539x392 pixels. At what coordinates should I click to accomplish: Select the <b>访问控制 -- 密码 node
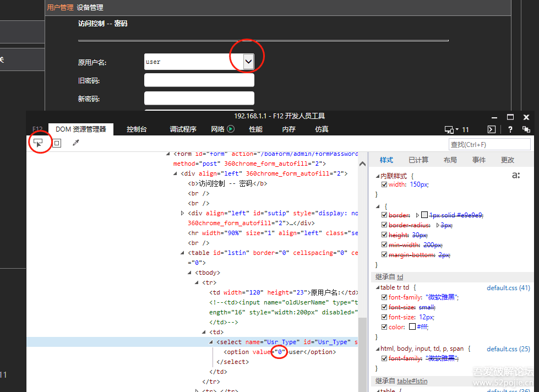click(x=227, y=184)
